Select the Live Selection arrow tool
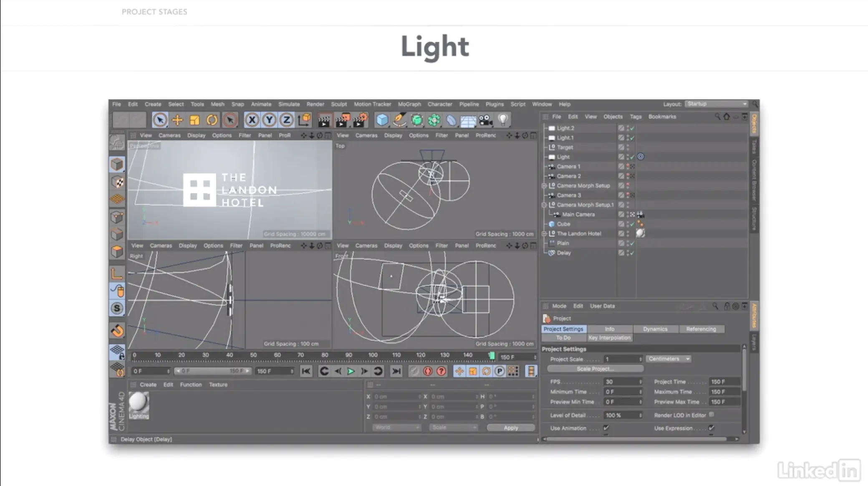 [160, 120]
